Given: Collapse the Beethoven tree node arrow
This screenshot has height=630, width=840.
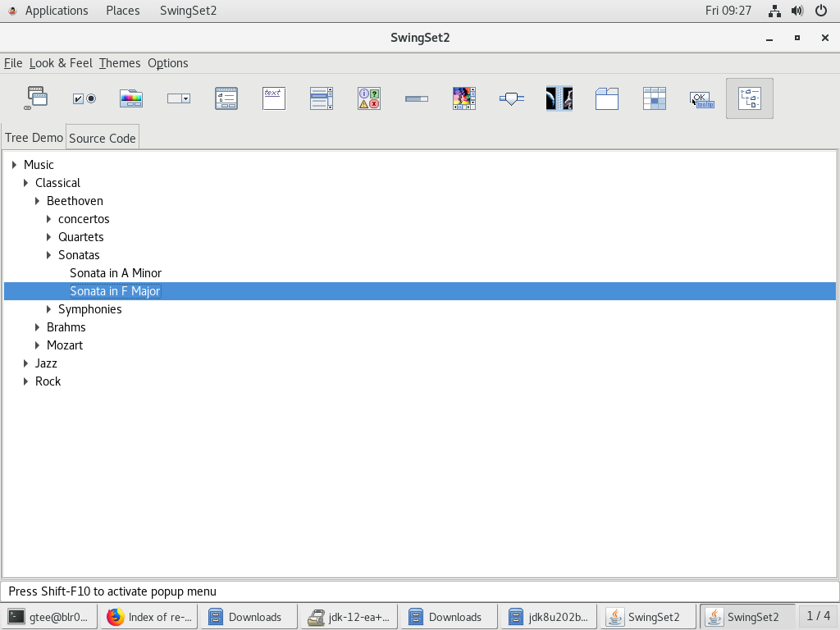Looking at the screenshot, I should [x=38, y=201].
